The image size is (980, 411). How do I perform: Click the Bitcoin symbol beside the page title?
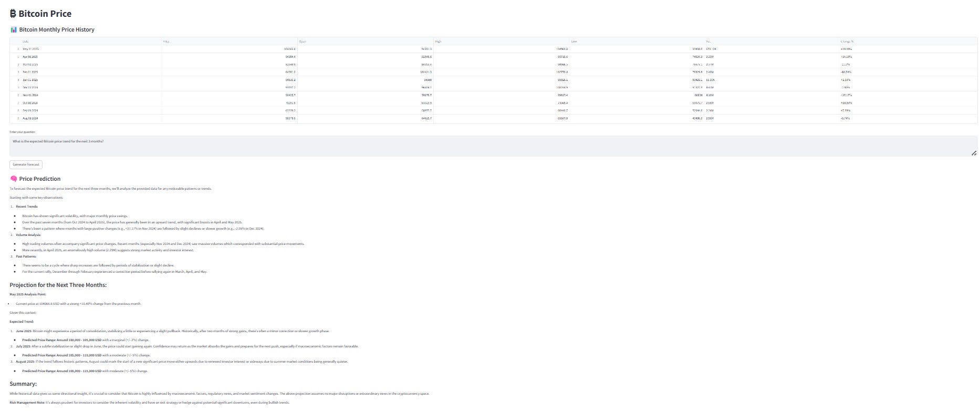tap(13, 14)
